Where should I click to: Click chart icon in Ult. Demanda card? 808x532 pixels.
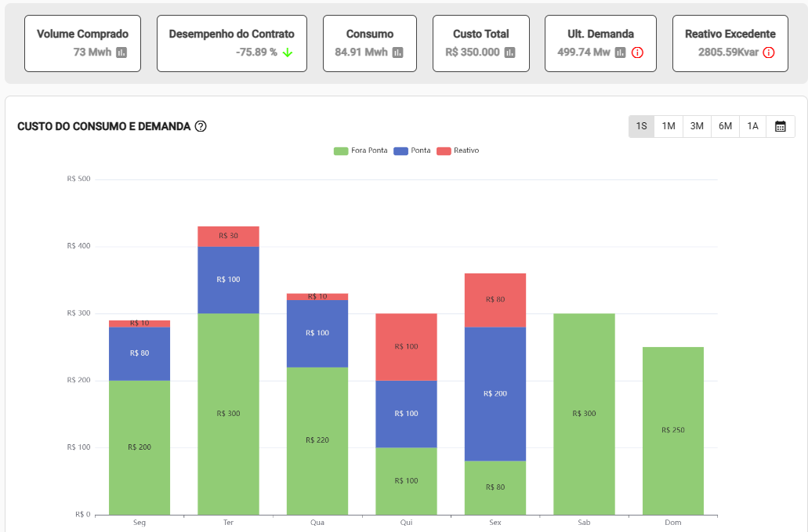[620, 52]
